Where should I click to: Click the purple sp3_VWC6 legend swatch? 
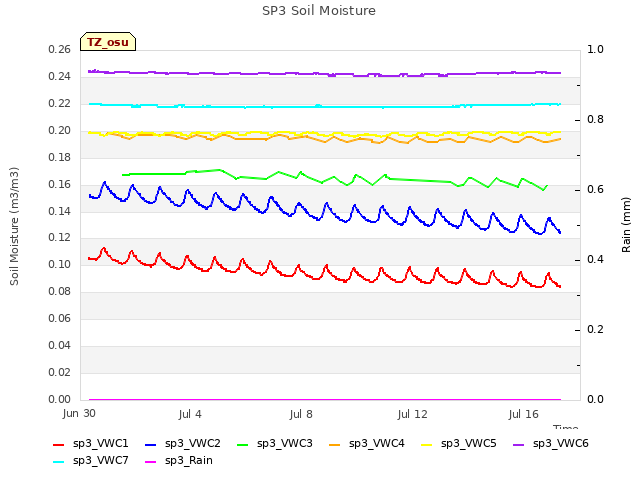[518, 444]
